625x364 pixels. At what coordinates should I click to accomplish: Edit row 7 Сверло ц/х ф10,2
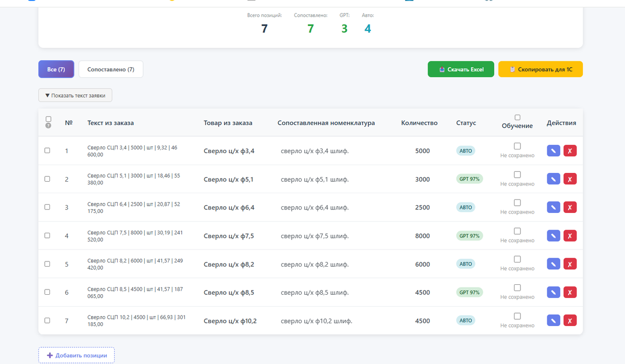pyautogui.click(x=554, y=320)
